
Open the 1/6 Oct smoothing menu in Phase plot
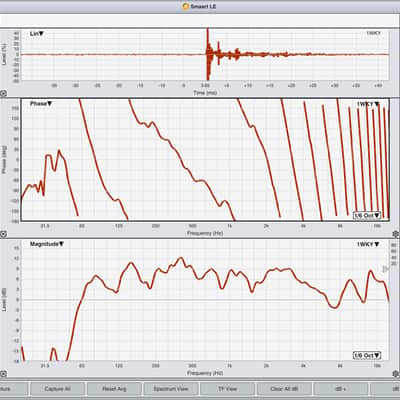point(367,215)
